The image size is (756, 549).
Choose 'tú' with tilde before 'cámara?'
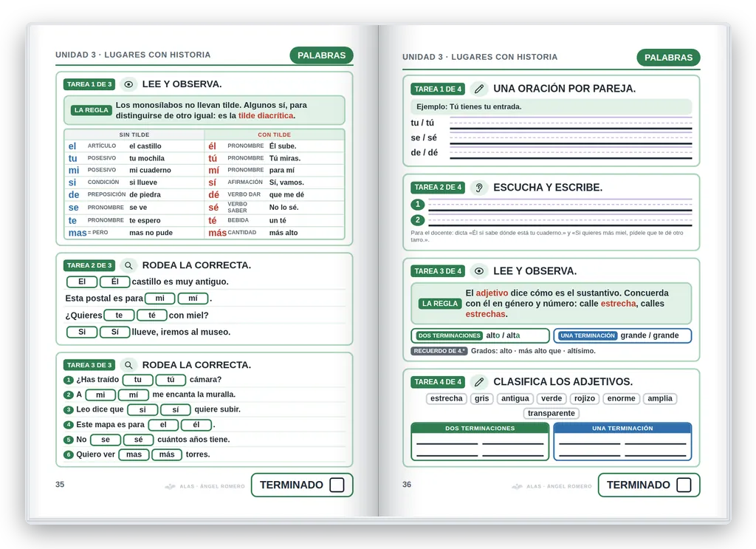tap(171, 380)
